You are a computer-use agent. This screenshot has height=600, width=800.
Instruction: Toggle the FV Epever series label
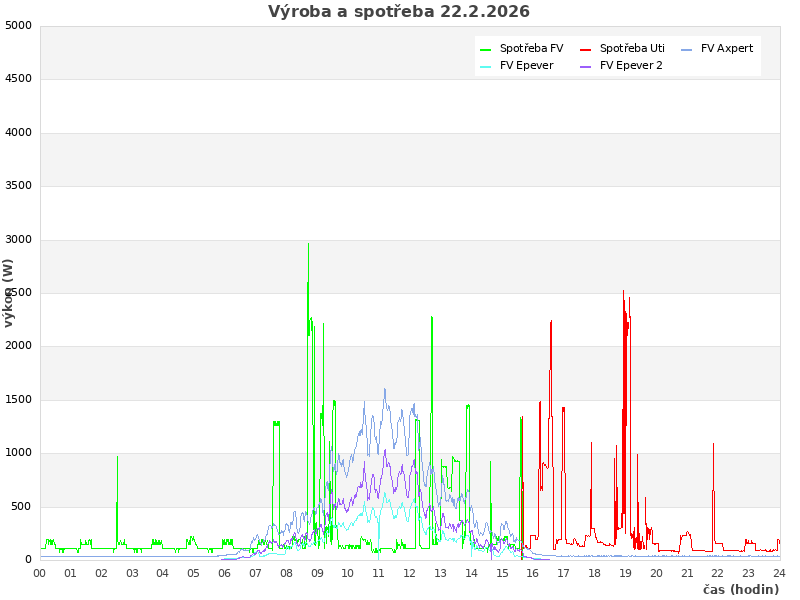tap(526, 65)
